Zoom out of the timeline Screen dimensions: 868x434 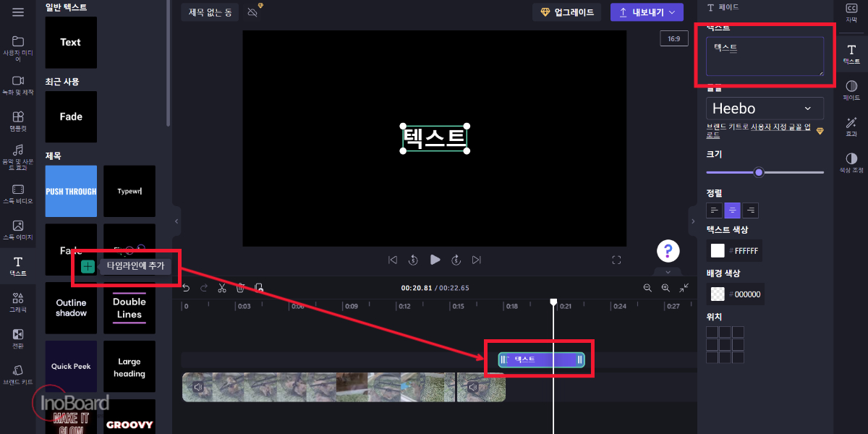tap(647, 288)
